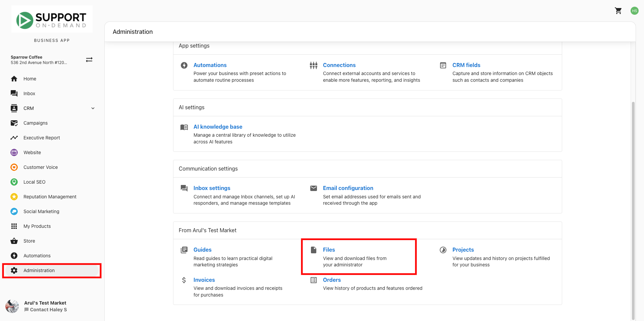Open the shopping cart icon
The width and height of the screenshot is (644, 321).
(x=618, y=11)
